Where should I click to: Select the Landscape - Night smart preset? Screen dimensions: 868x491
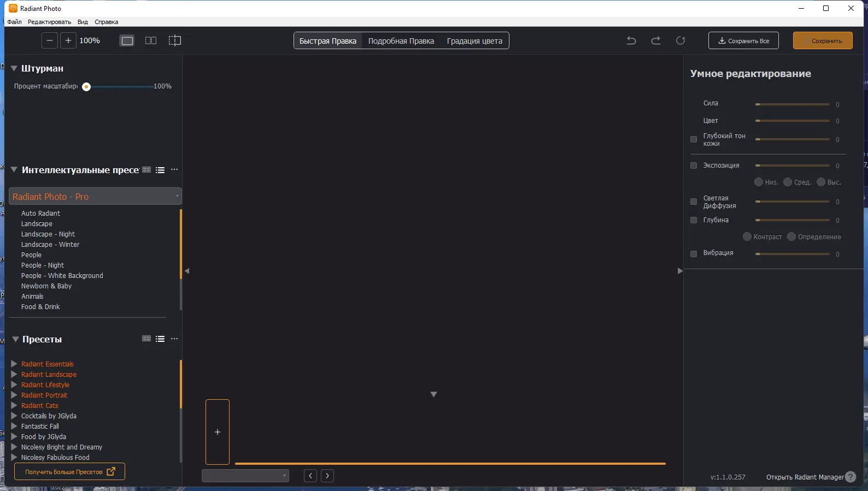coord(48,234)
